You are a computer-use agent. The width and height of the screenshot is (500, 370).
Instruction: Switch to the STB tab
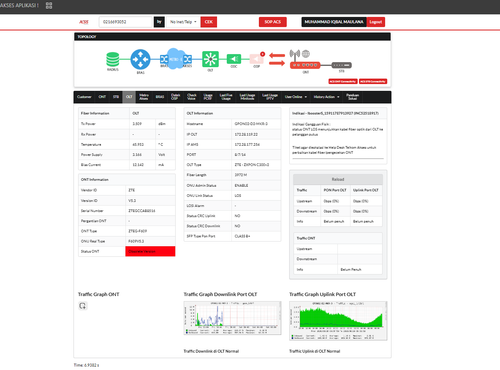coord(116,97)
